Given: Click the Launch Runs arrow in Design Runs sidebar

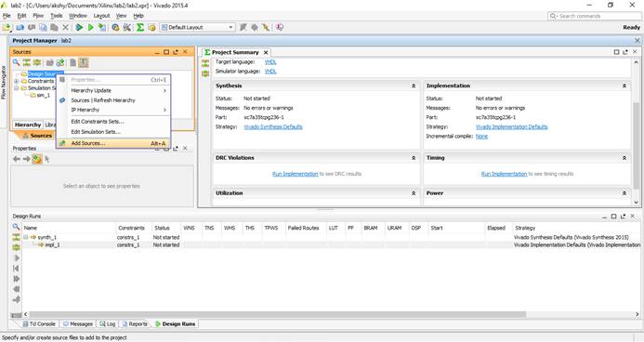Looking at the screenshot, I should [17, 257].
